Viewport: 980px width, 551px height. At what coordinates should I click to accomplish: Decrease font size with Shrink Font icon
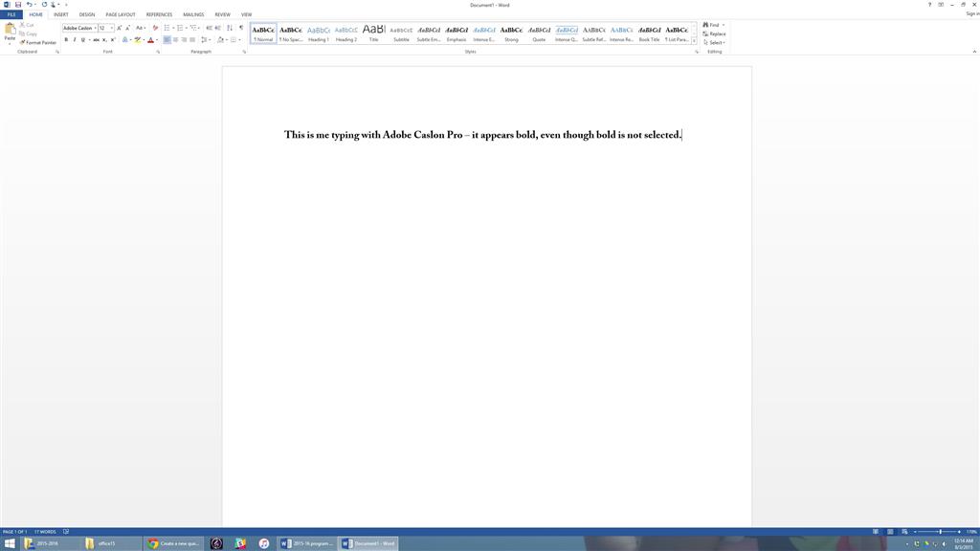tap(127, 28)
